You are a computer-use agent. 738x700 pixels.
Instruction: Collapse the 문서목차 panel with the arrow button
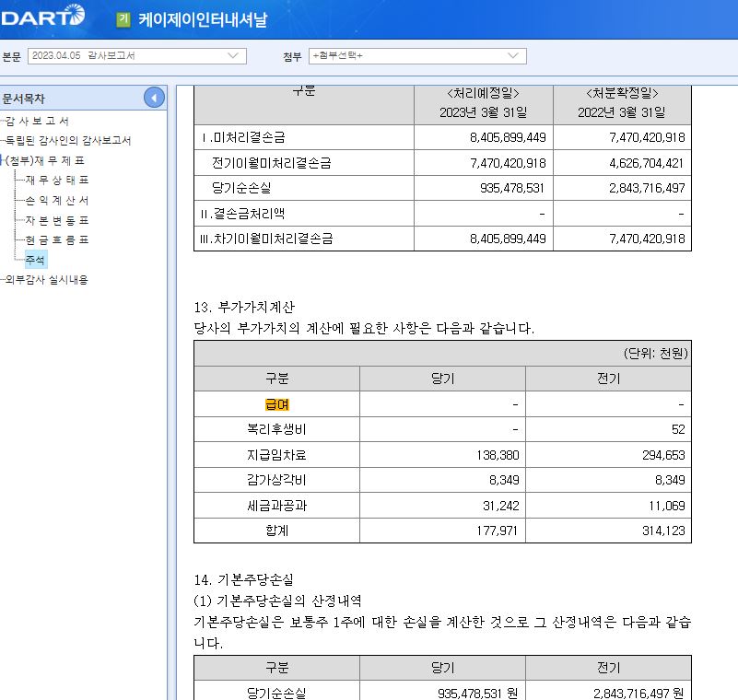click(x=154, y=98)
